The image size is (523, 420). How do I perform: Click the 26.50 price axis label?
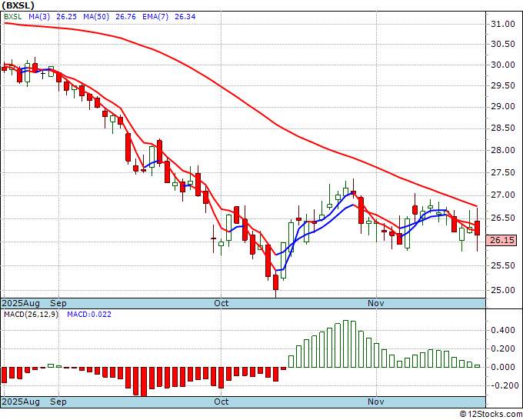tap(503, 218)
